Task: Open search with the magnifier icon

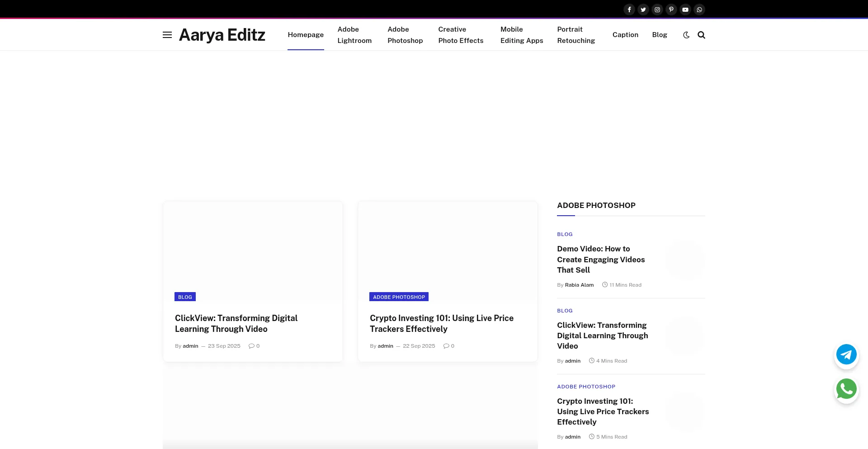Action: [x=701, y=35]
